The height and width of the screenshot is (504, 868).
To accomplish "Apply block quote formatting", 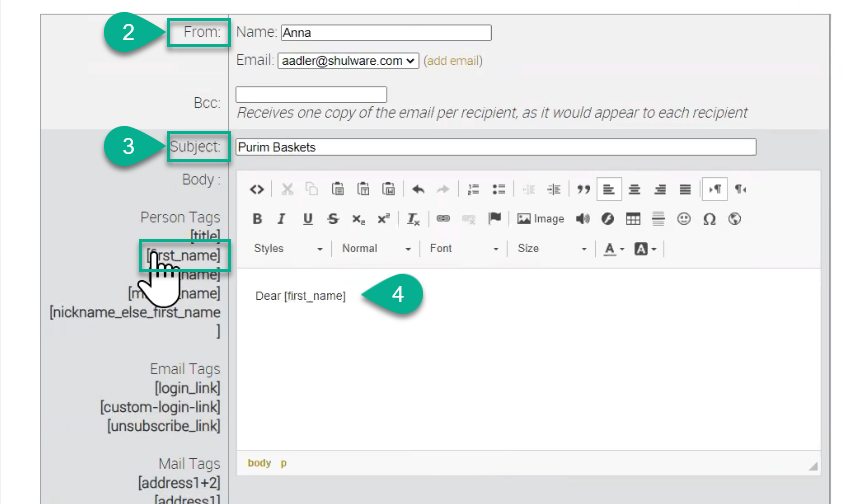I will 582,189.
